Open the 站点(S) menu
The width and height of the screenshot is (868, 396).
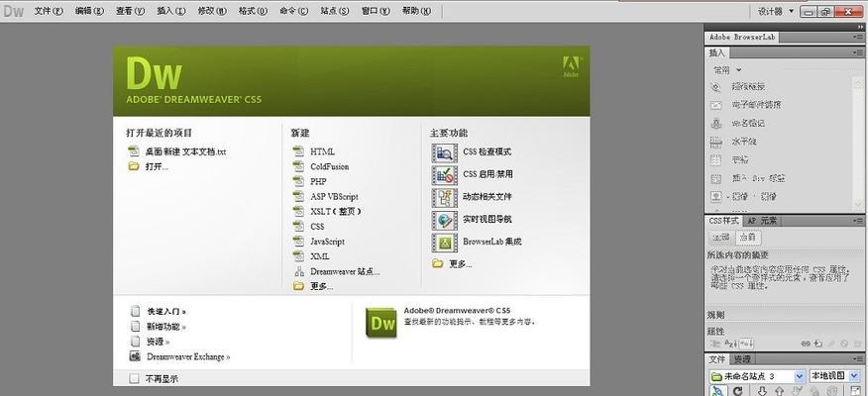[334, 11]
